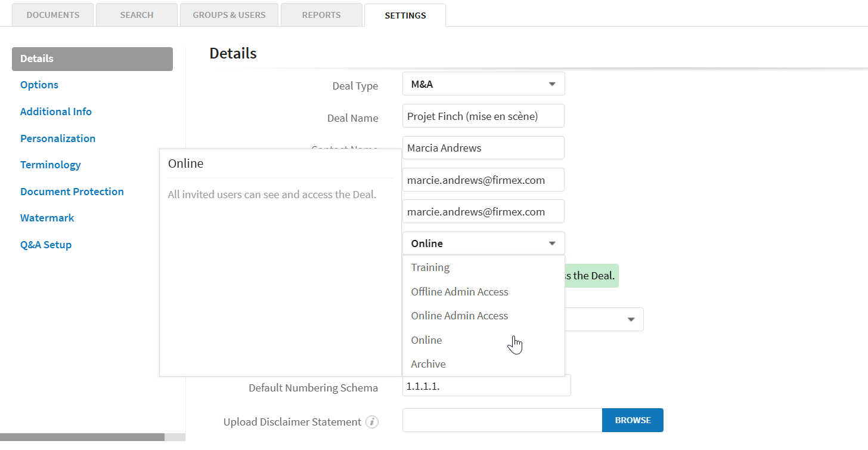The height and width of the screenshot is (450, 868).
Task: Click the first marcie.andrews@firmex.com email field
Action: pyautogui.click(x=483, y=180)
